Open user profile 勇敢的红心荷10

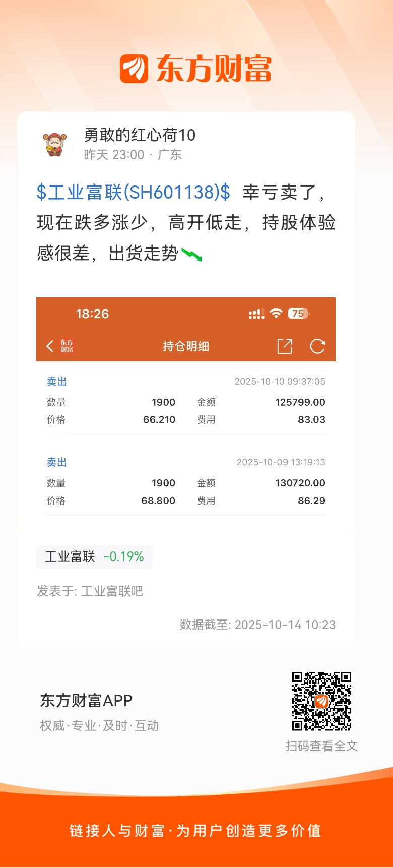click(x=140, y=135)
